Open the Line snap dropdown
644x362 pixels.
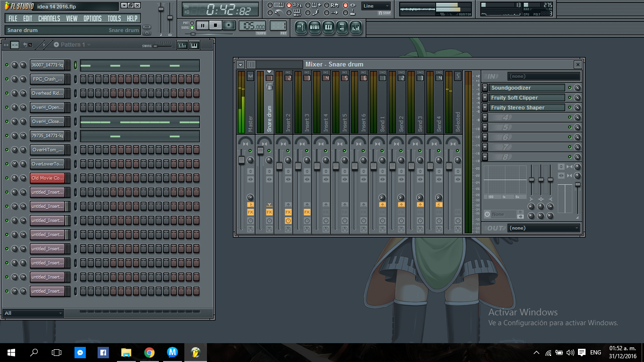(376, 6)
